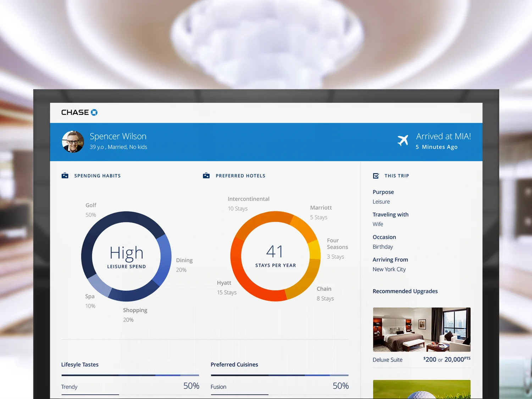Click the Preferred Cuisines heading

point(234,365)
